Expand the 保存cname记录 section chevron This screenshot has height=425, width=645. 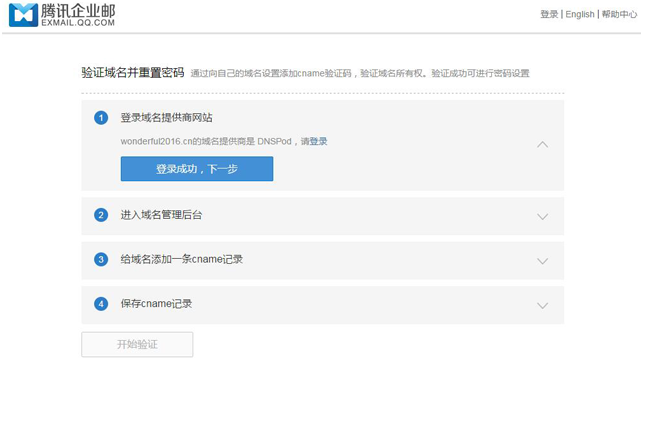coord(542,306)
